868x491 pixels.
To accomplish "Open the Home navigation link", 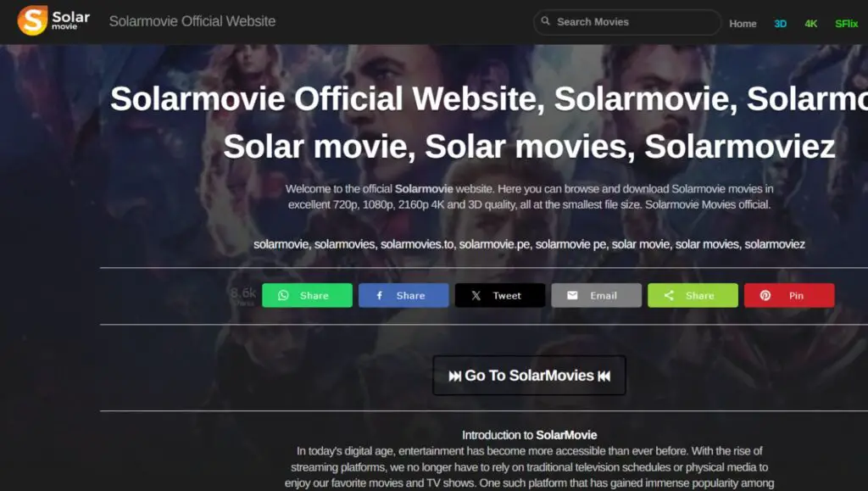I will click(x=743, y=24).
